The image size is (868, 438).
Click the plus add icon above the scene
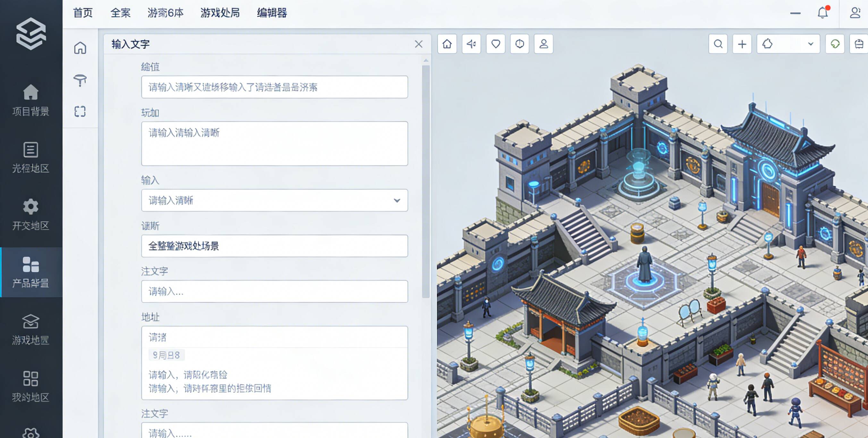pyautogui.click(x=742, y=44)
